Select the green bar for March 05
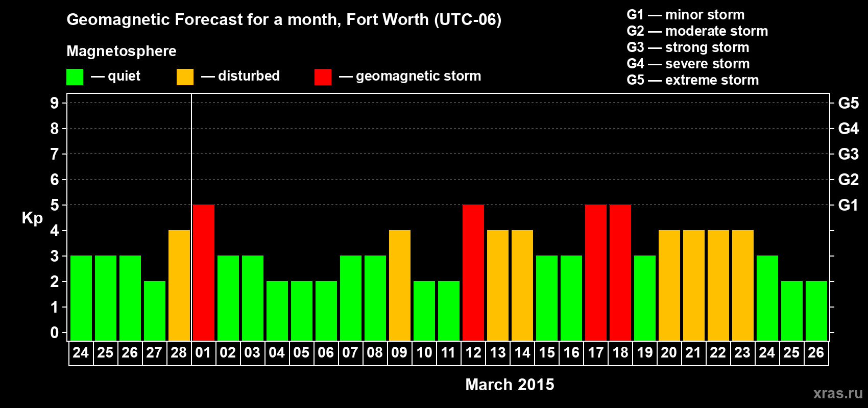The image size is (868, 408). pos(302,311)
